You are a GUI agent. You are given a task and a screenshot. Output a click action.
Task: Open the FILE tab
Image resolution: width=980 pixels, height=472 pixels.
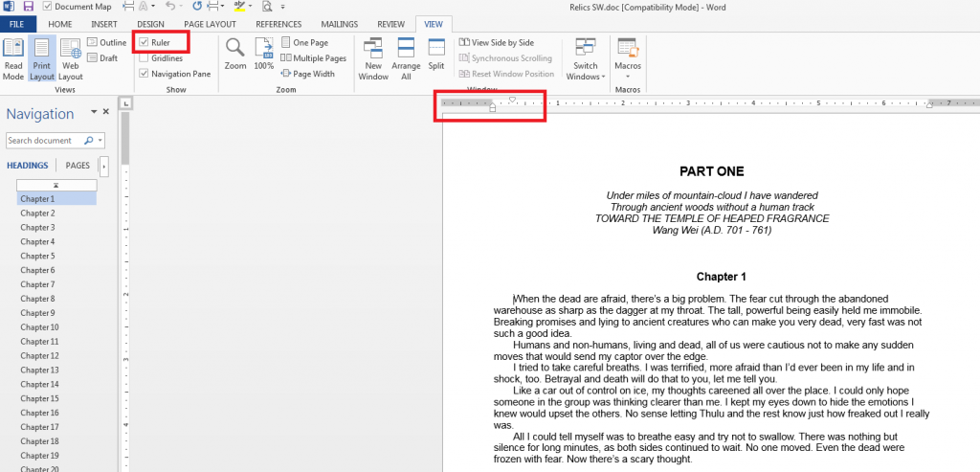[x=18, y=24]
